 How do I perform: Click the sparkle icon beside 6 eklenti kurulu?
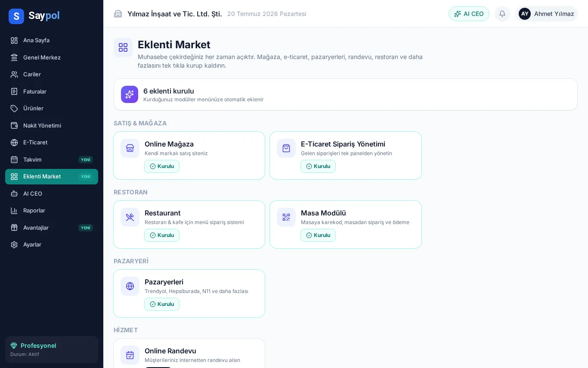[x=130, y=94]
